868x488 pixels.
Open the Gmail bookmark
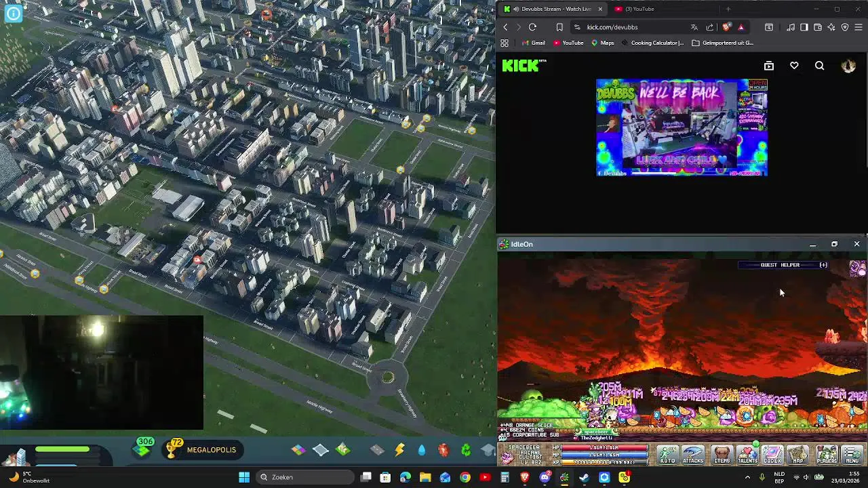[x=533, y=43]
